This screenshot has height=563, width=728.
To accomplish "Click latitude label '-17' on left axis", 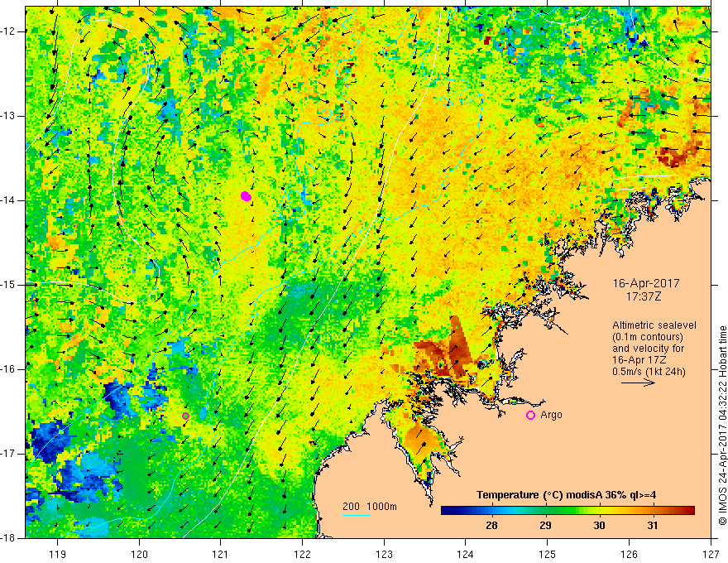I will (8, 454).
